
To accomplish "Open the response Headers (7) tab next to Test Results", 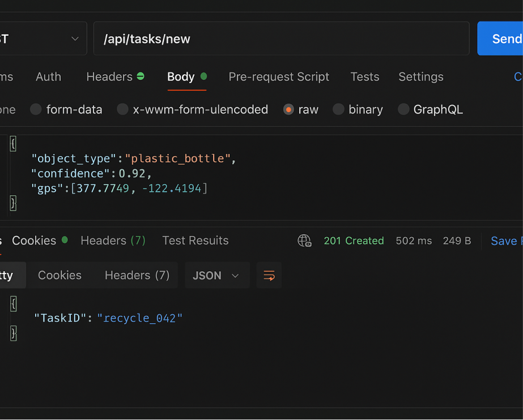I will click(113, 241).
